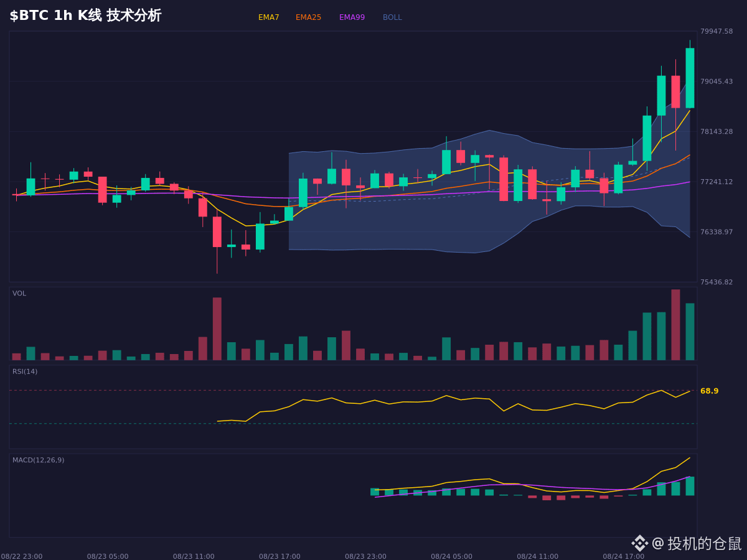The width and height of the screenshot is (747, 560).
Task: Click the 79045.43 price axis label
Action: click(716, 82)
